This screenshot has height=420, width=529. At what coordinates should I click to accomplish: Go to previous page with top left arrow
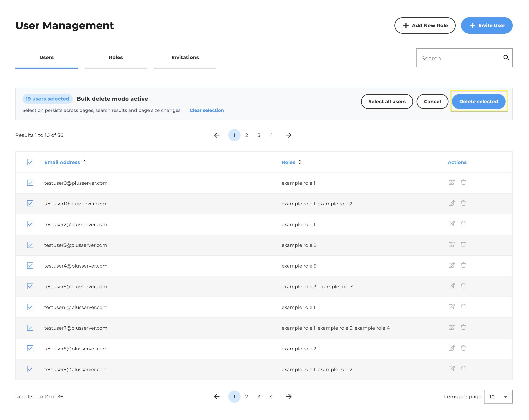point(217,135)
